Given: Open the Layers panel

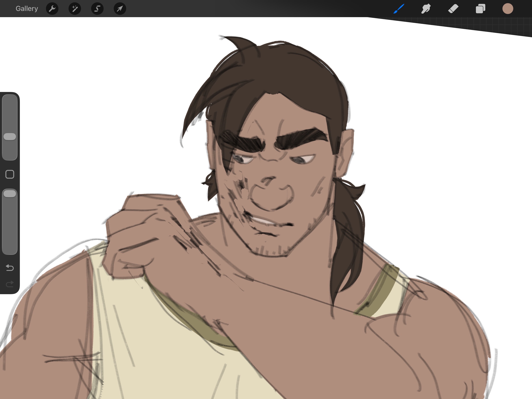Looking at the screenshot, I should pos(481,9).
